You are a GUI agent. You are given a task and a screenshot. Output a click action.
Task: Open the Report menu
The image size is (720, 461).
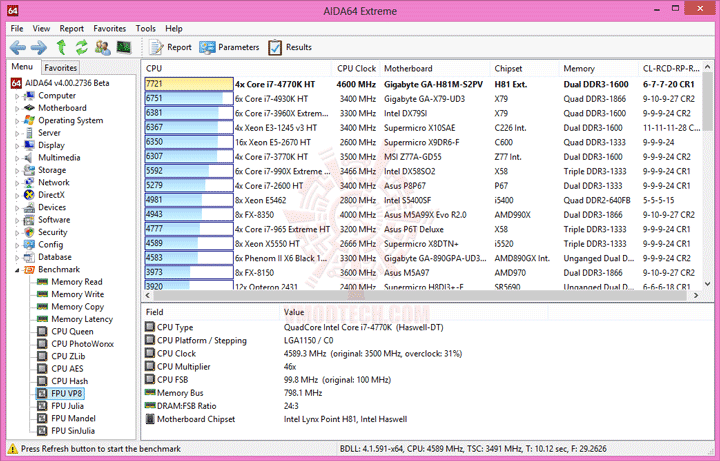[x=72, y=28]
